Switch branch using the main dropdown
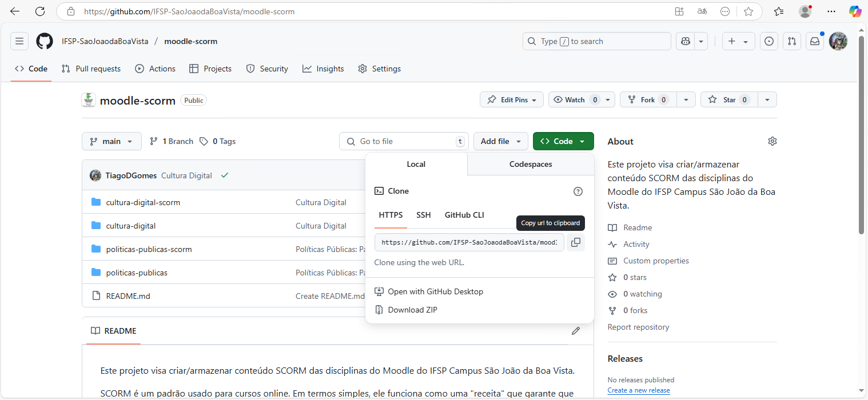This screenshot has height=400, width=868. 112,141
